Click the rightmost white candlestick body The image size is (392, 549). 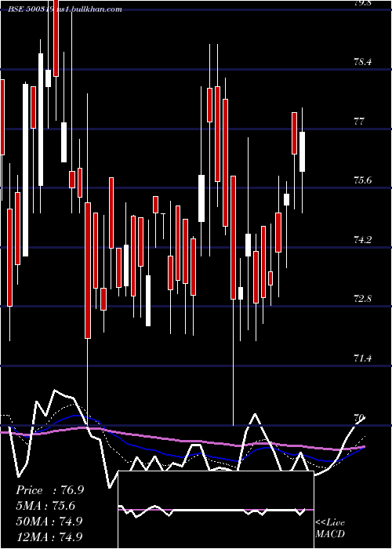tap(302, 152)
